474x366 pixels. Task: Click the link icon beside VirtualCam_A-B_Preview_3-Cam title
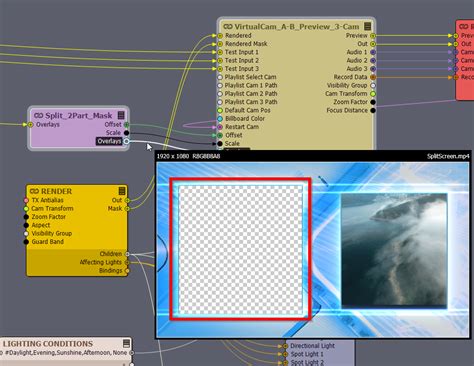pyautogui.click(x=228, y=26)
